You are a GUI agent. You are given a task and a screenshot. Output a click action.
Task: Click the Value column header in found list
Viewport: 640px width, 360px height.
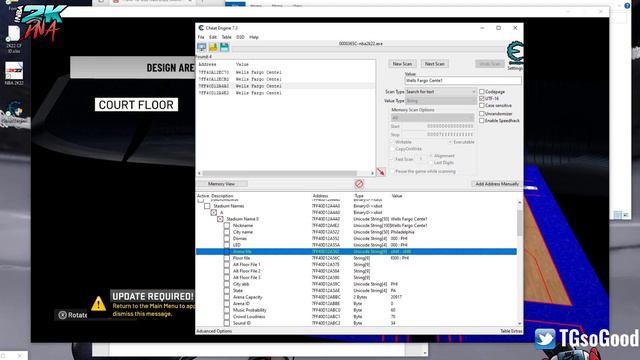(242, 64)
